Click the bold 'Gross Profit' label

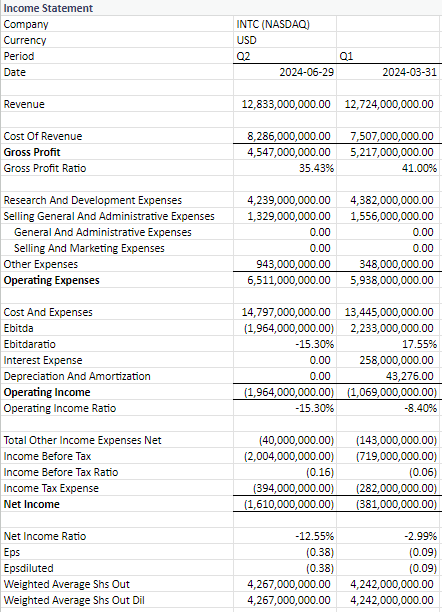pyautogui.click(x=32, y=152)
